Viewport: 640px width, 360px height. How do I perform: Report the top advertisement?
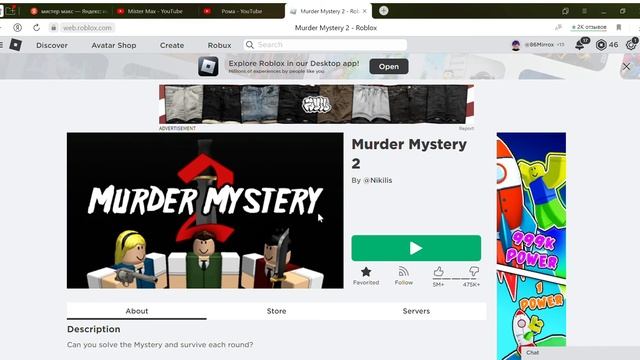pos(466,128)
